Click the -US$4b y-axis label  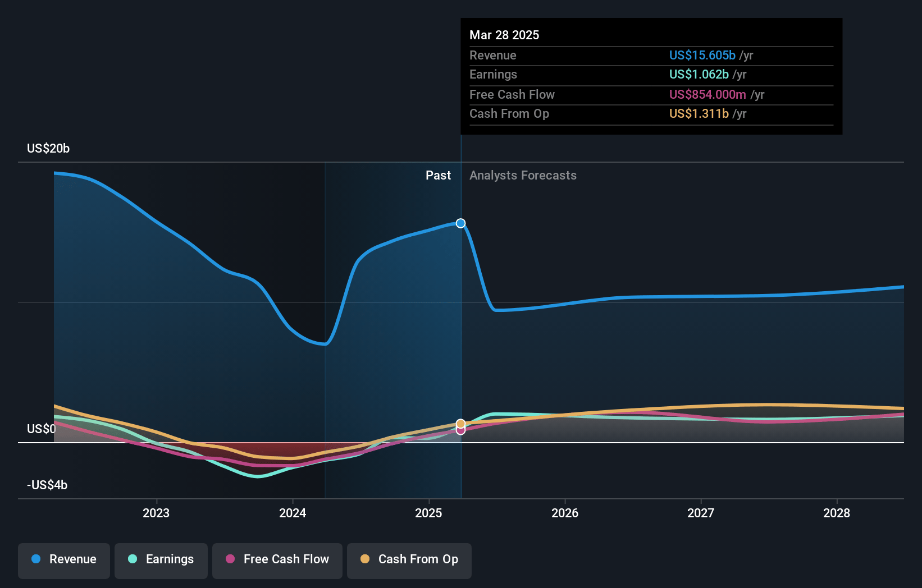pyautogui.click(x=47, y=485)
